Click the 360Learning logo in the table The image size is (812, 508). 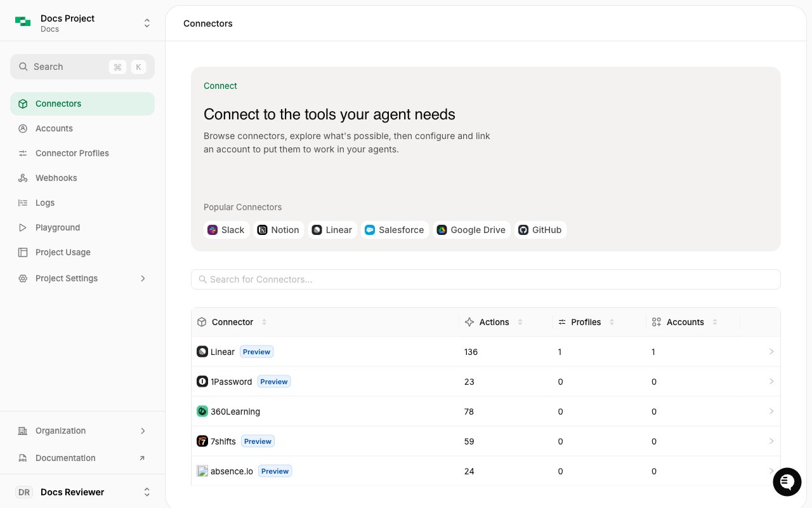202,411
